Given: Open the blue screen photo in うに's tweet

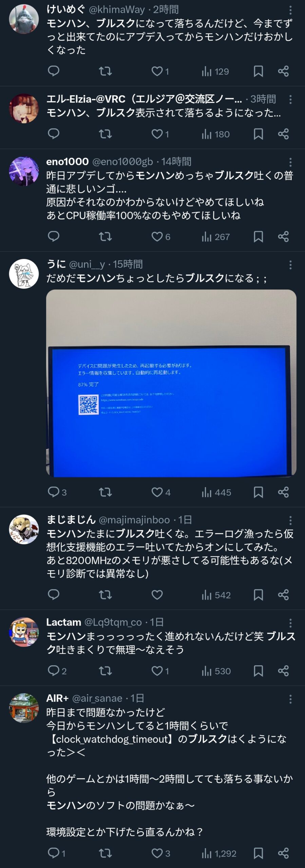Looking at the screenshot, I should tap(171, 383).
